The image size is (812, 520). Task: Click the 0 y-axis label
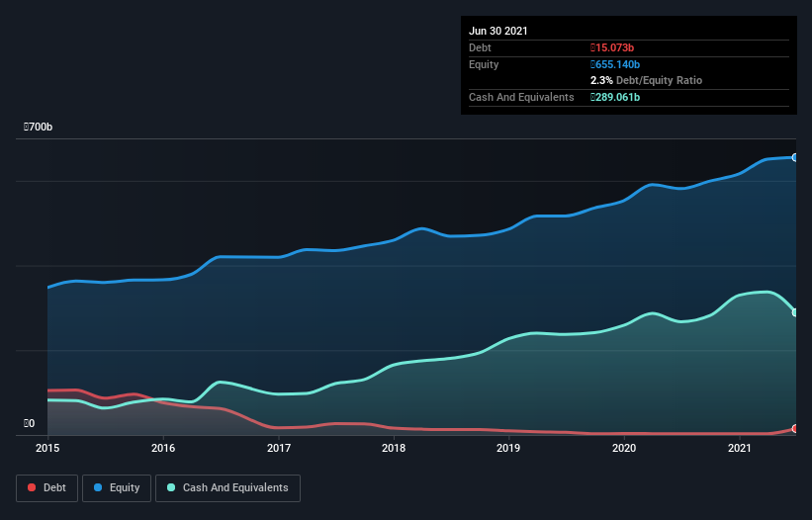click(29, 423)
